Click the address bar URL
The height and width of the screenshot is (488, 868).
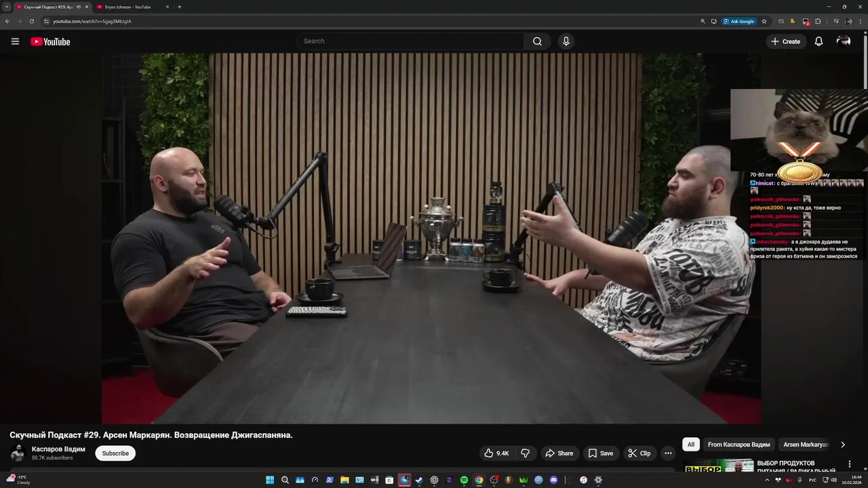92,21
